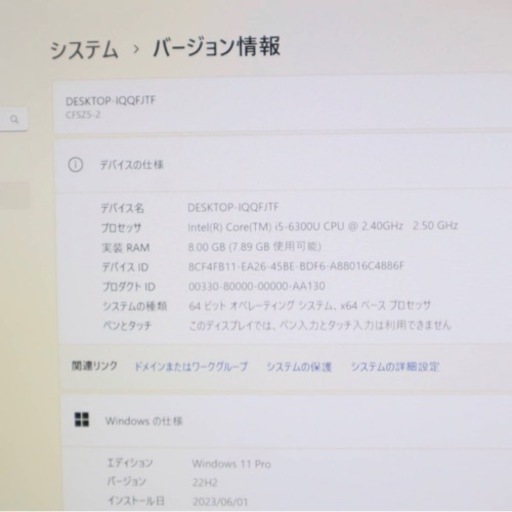512x512 pixels.
Task: Select the プロダクト ID value 00330-80000
Action: pos(257,286)
